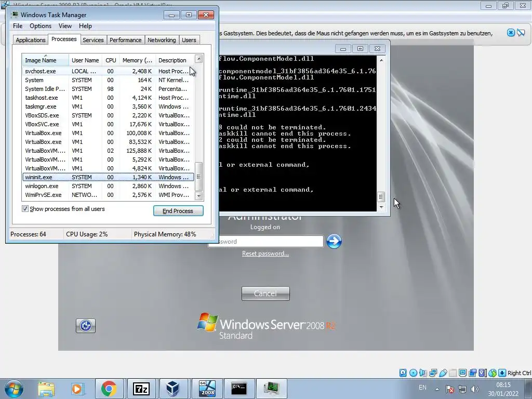Click the process list scroll up arrow
Viewport: 532px width, 399px height.
[199, 59]
